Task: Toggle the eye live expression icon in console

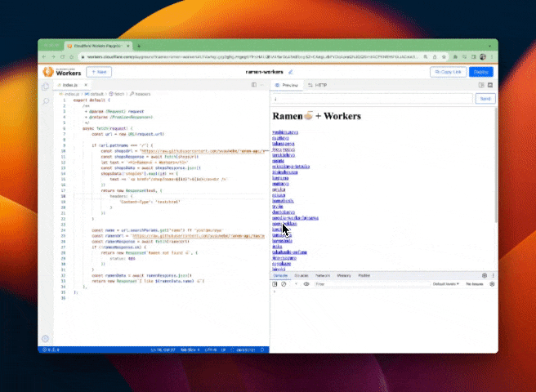Action: click(306, 283)
